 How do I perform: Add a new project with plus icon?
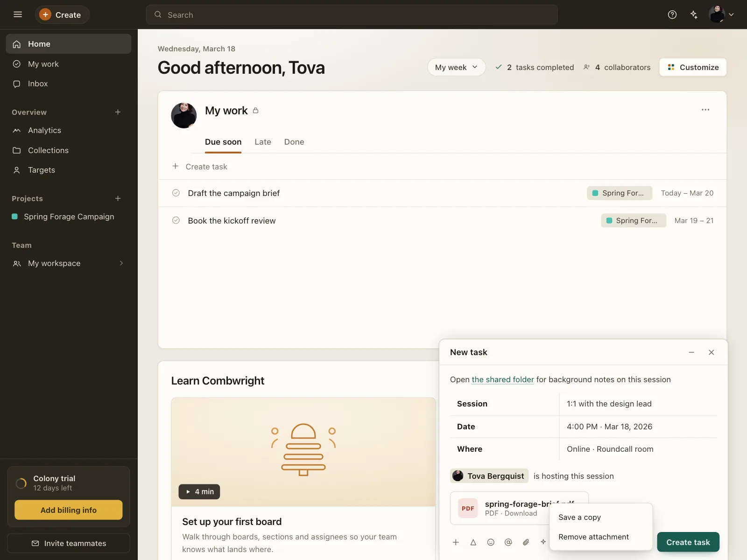(x=118, y=198)
